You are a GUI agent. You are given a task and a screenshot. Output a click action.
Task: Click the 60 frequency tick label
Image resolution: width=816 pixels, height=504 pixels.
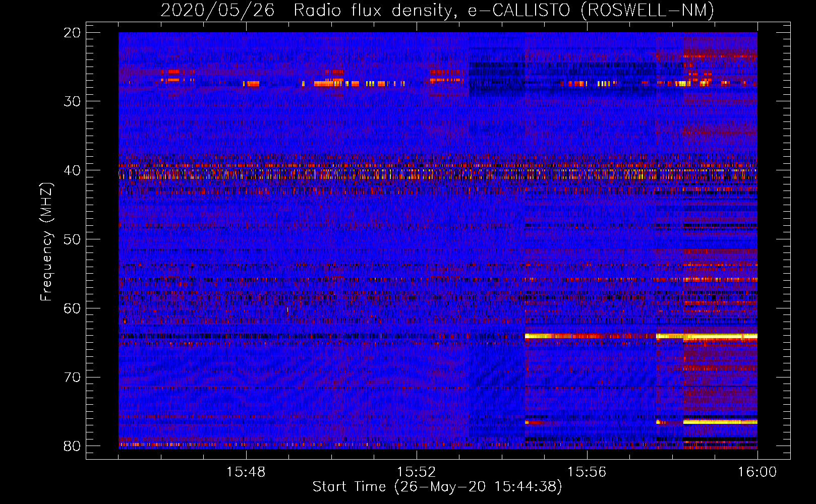tap(73, 308)
